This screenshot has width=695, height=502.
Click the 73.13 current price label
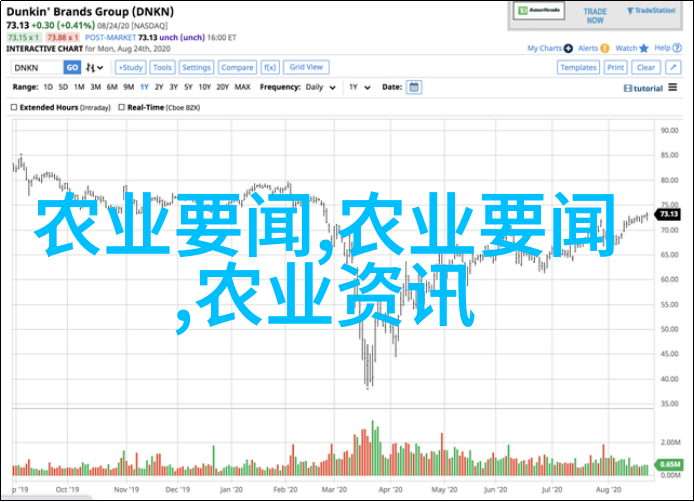(668, 214)
